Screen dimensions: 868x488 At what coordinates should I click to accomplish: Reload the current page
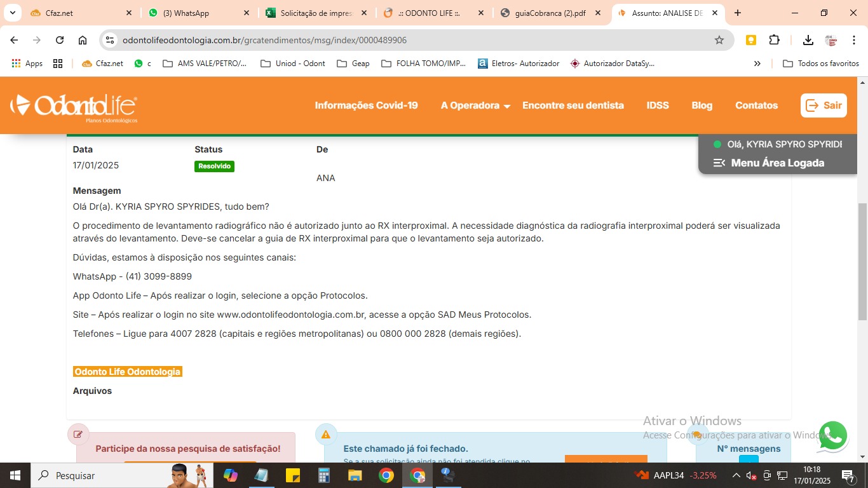pyautogui.click(x=60, y=40)
